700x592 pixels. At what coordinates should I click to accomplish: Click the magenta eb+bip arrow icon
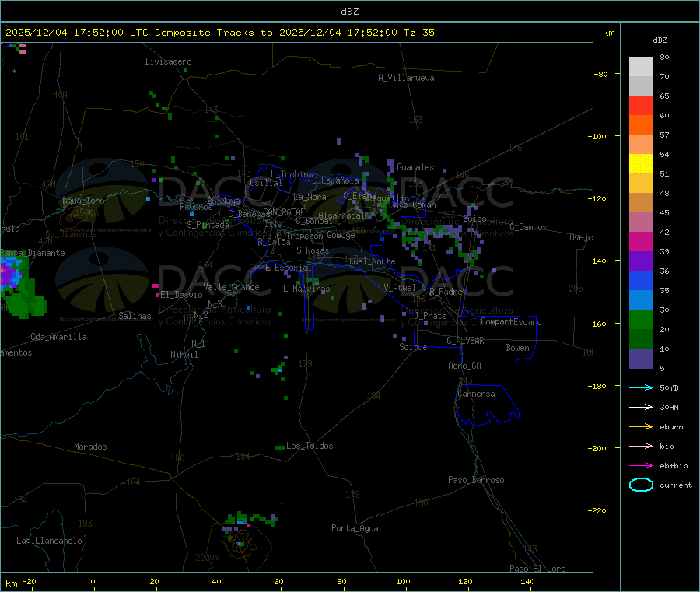[641, 465]
